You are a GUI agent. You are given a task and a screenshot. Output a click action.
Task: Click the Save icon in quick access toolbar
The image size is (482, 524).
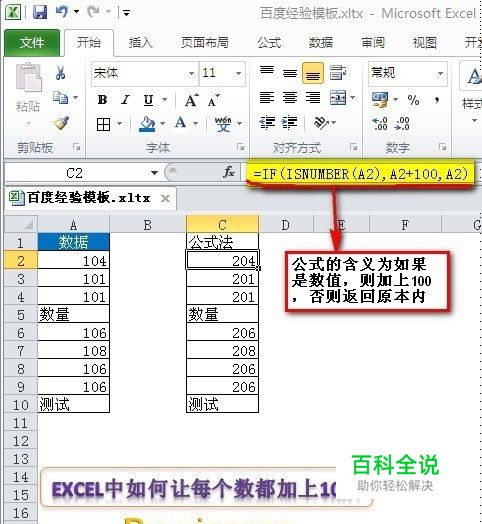pyautogui.click(x=40, y=12)
